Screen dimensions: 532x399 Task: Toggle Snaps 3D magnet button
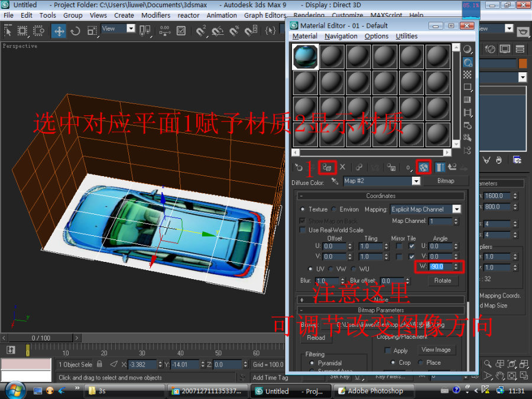[x=200, y=31]
